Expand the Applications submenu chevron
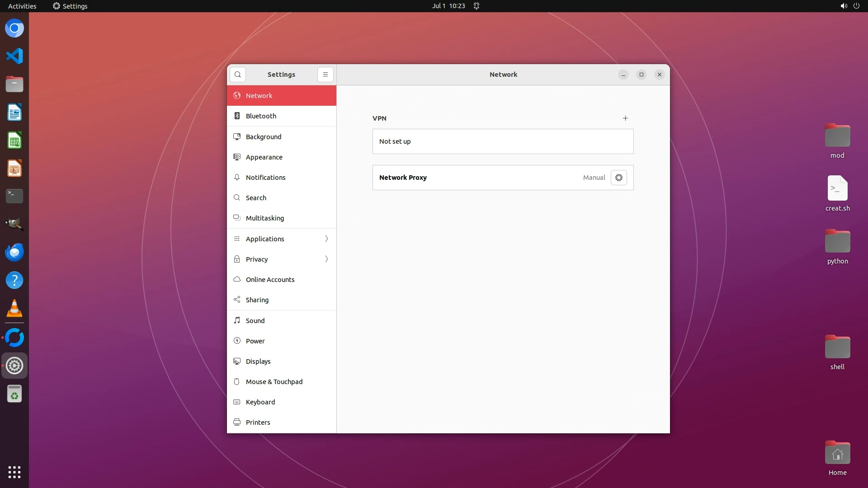 point(326,239)
